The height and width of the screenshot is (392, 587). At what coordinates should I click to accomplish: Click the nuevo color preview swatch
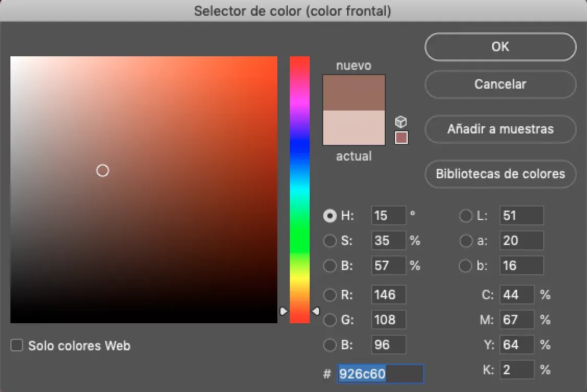[x=354, y=92]
